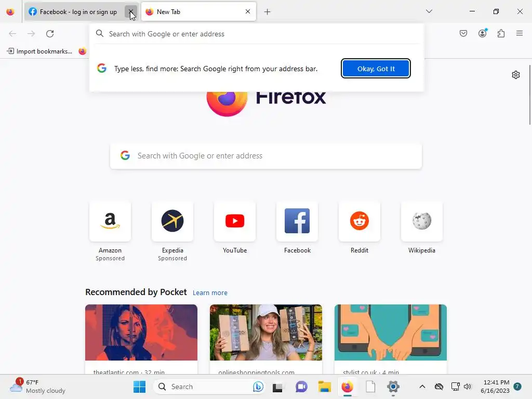Open the Firefox account icon
Viewport: 532px width, 399px height.
tap(483, 33)
